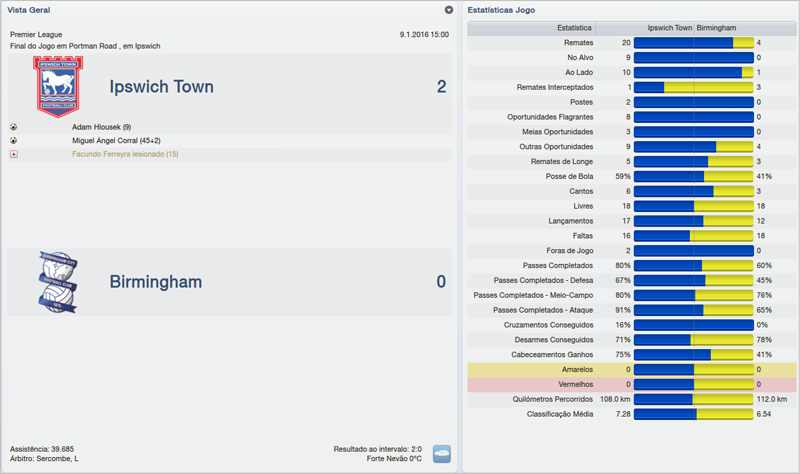
Task: Click the Posse de Bola possession bar
Action: pyautogui.click(x=694, y=175)
